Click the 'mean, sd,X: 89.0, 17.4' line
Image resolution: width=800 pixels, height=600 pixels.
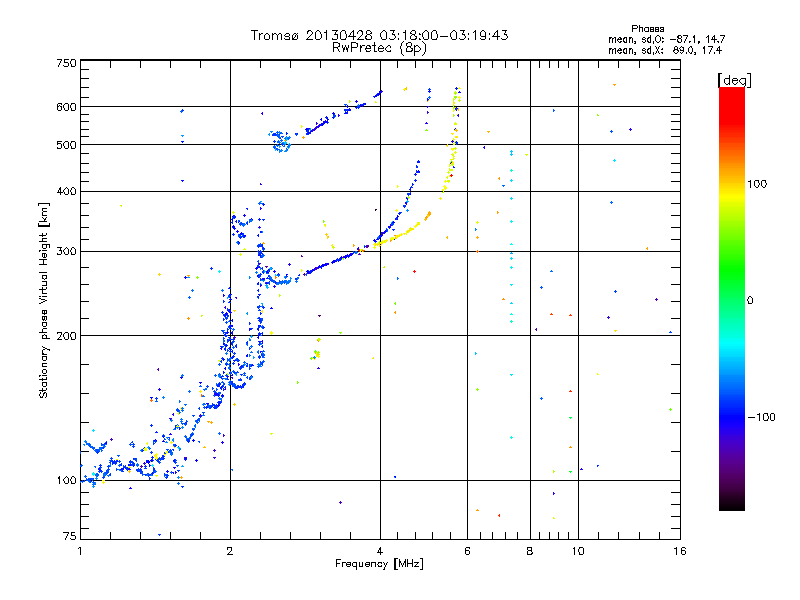[665, 50]
